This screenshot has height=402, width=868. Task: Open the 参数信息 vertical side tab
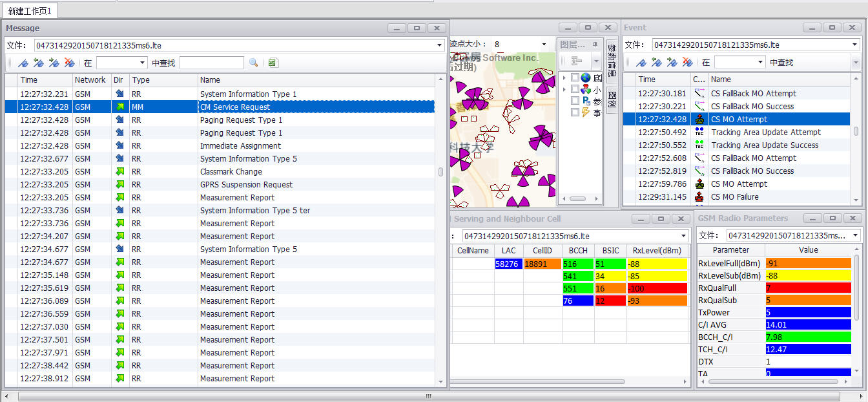(x=613, y=61)
